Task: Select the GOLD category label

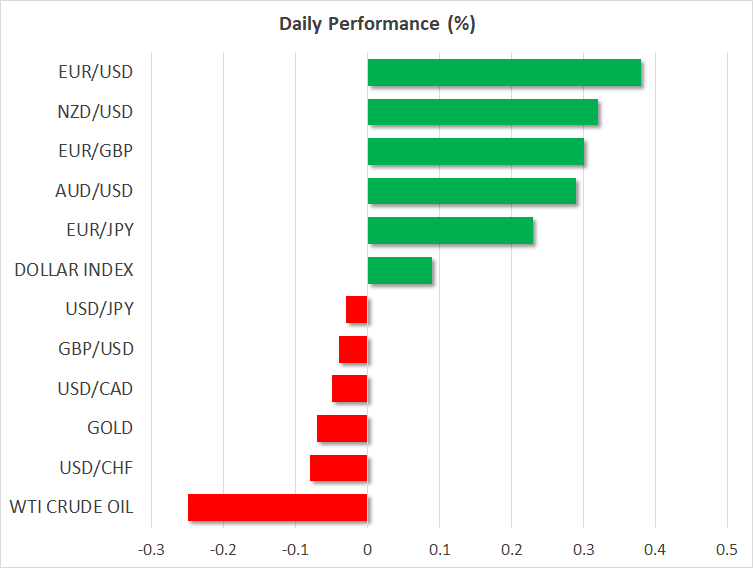Action: [x=111, y=428]
